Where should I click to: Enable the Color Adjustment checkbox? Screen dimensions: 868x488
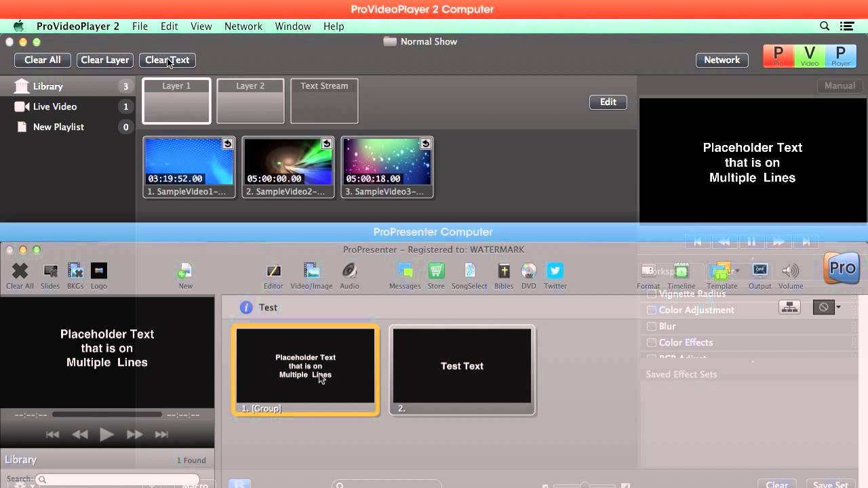(x=652, y=310)
